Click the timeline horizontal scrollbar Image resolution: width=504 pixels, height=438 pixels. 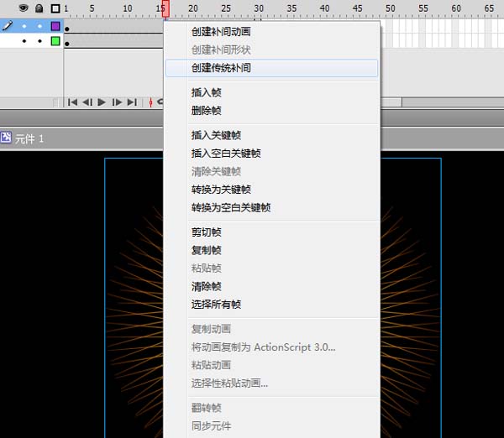(x=391, y=102)
